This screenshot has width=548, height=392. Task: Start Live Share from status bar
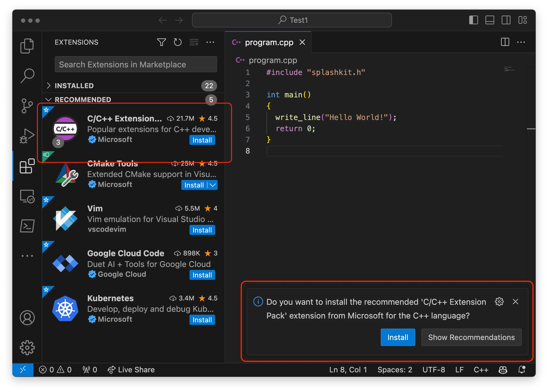click(131, 370)
